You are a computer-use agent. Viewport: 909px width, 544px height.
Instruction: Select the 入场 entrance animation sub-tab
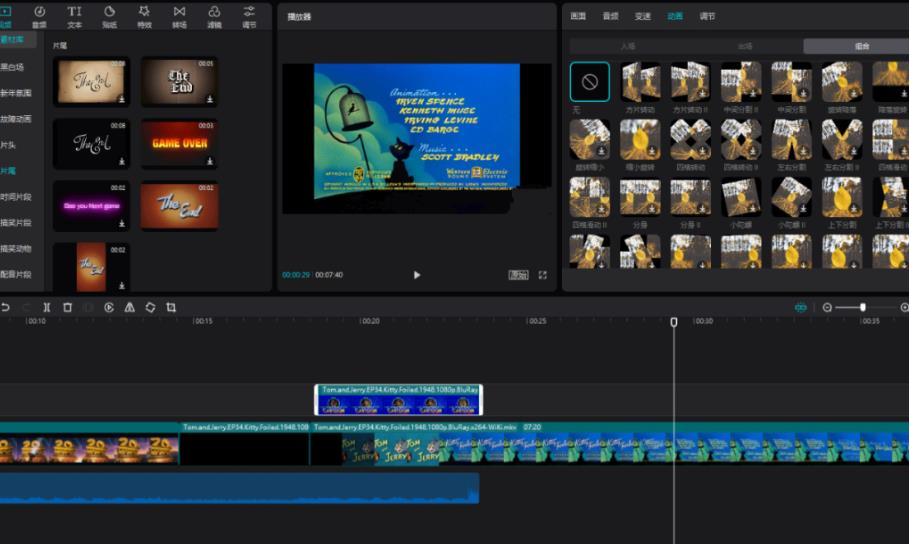(x=628, y=46)
